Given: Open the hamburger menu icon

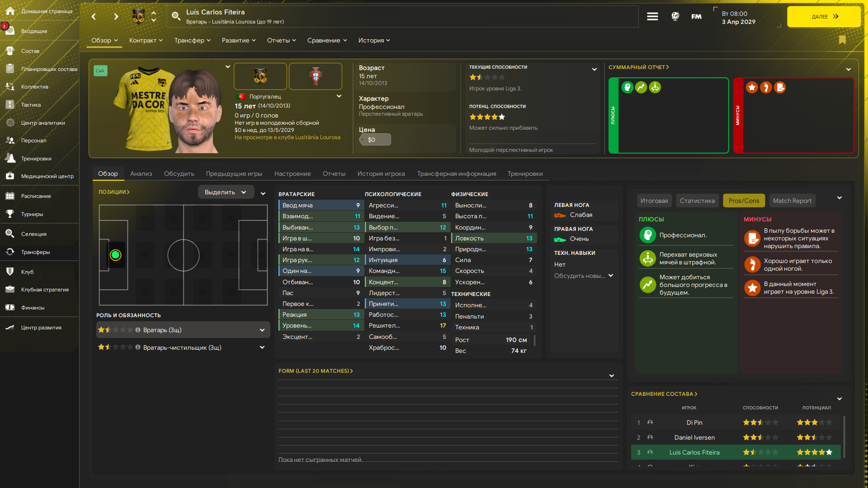Looking at the screenshot, I should (652, 17).
